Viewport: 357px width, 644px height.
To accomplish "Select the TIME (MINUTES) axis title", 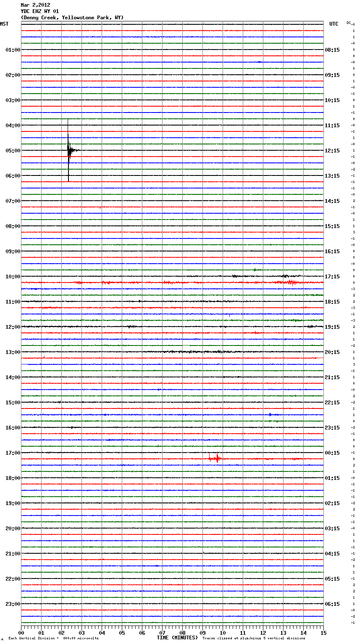I will tap(177, 638).
